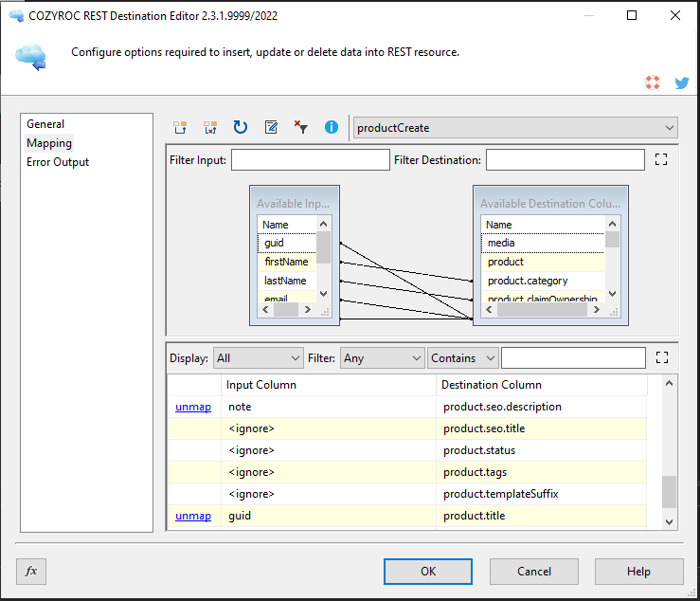The width and height of the screenshot is (700, 601).
Task: Open the Display All dropdown
Action: point(258,357)
